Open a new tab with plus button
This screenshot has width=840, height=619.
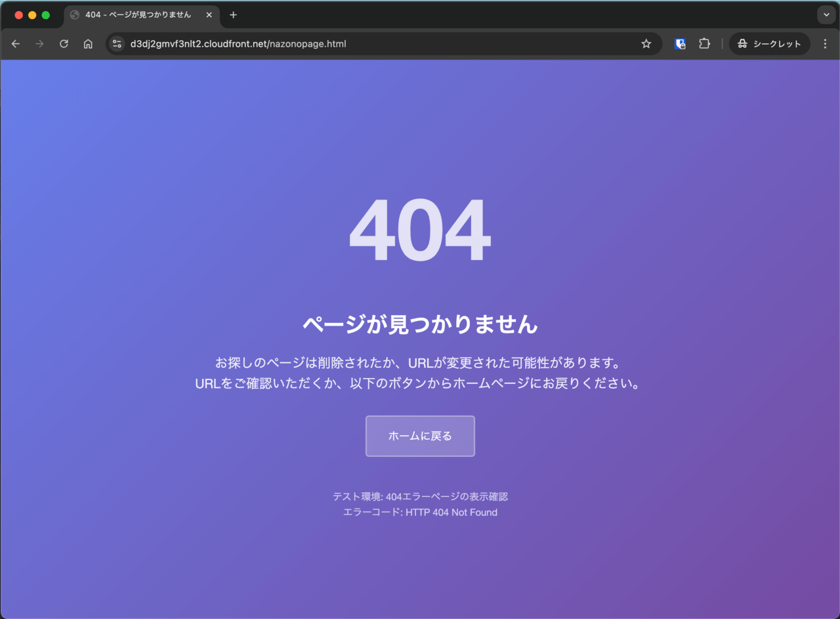(233, 15)
